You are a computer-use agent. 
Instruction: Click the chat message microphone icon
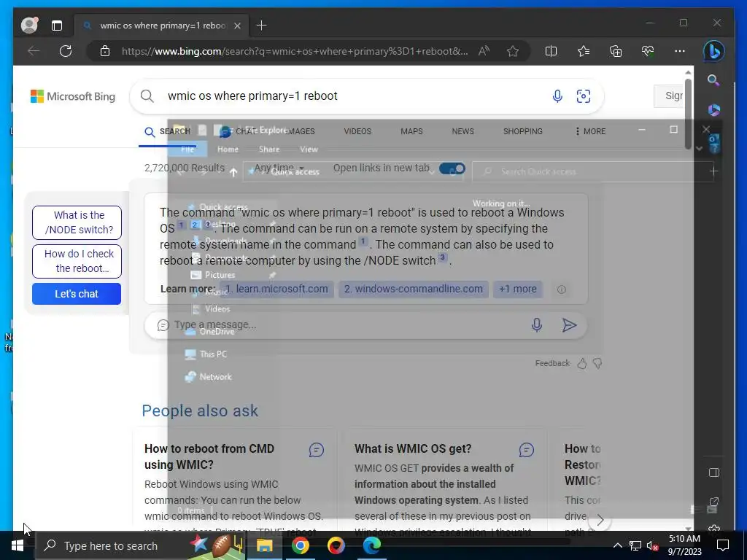point(536,324)
